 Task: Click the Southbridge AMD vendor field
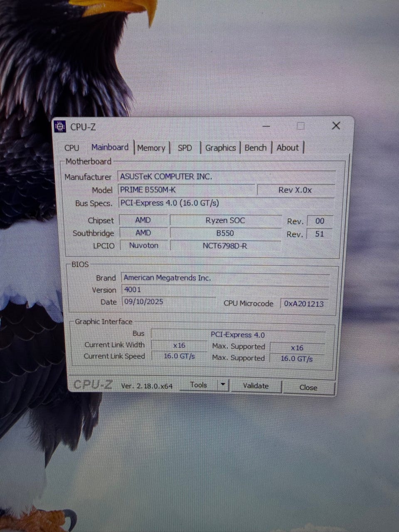[143, 233]
